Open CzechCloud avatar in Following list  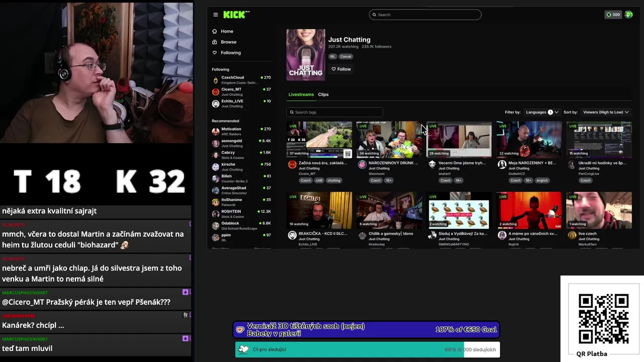215,80
